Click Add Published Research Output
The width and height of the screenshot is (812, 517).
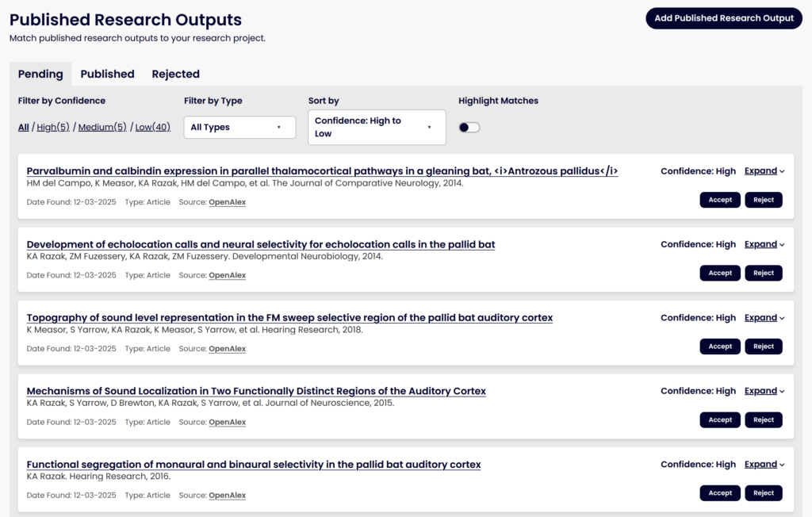(x=723, y=17)
